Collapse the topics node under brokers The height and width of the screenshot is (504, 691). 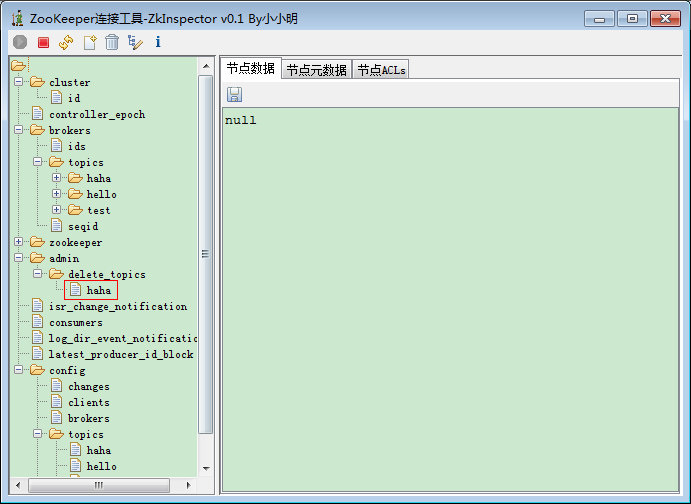(x=37, y=162)
